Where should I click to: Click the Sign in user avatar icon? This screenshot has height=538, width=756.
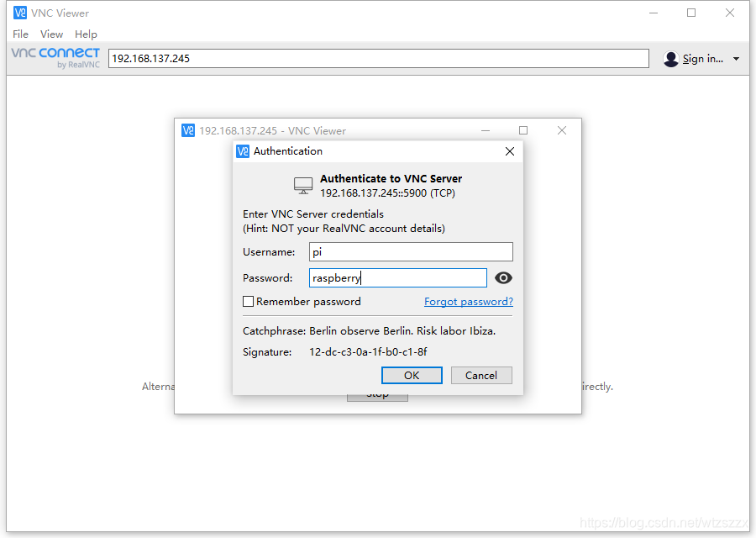(670, 59)
